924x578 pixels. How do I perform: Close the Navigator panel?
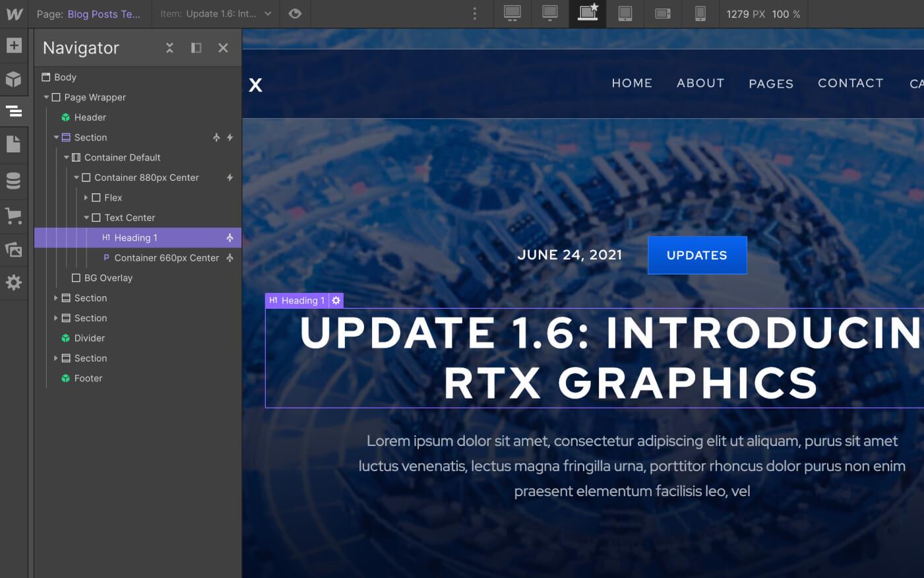point(223,48)
